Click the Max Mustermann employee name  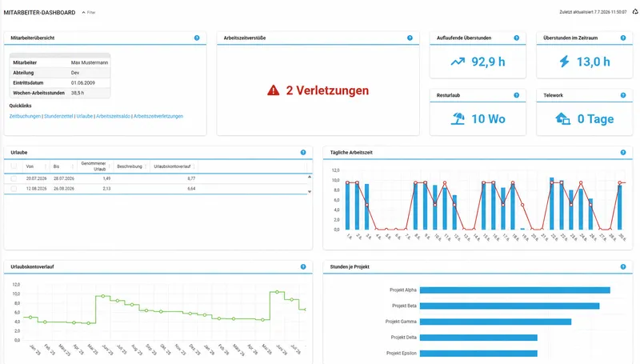pyautogui.click(x=90, y=62)
